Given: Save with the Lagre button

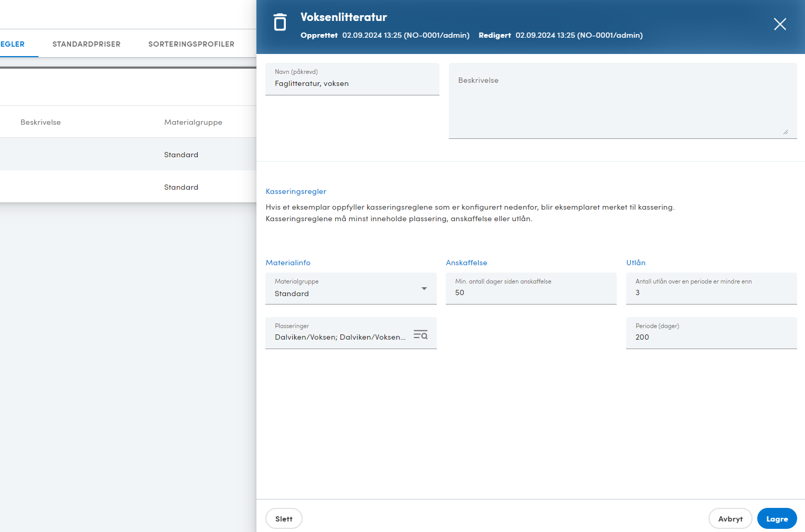Looking at the screenshot, I should pos(777,519).
